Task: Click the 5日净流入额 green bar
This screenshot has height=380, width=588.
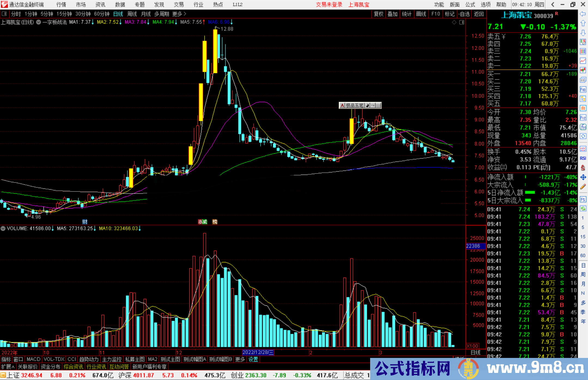Action: (x=530, y=193)
